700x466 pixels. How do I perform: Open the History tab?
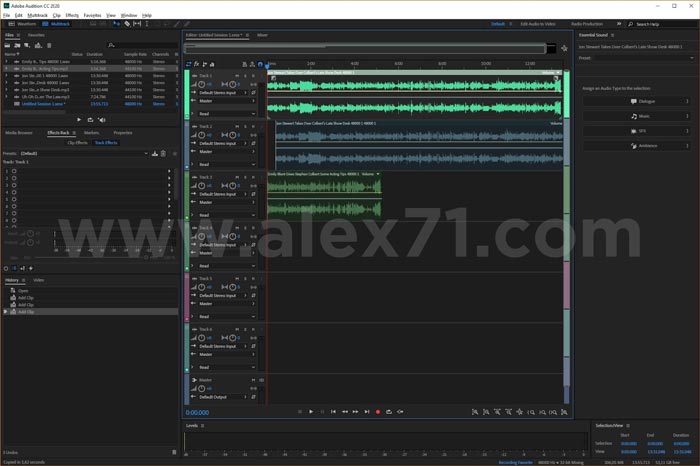coord(12,280)
